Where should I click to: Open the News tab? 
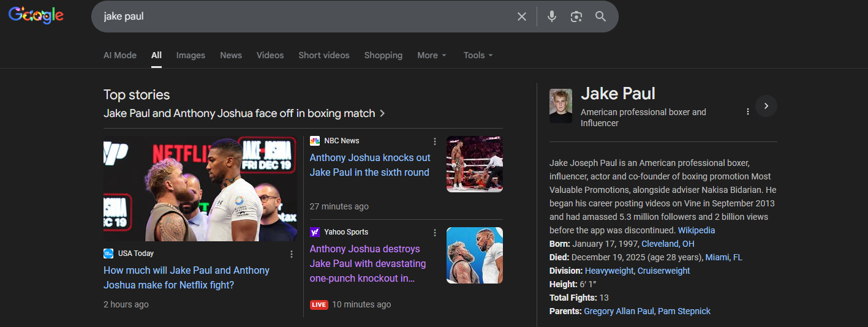click(231, 55)
